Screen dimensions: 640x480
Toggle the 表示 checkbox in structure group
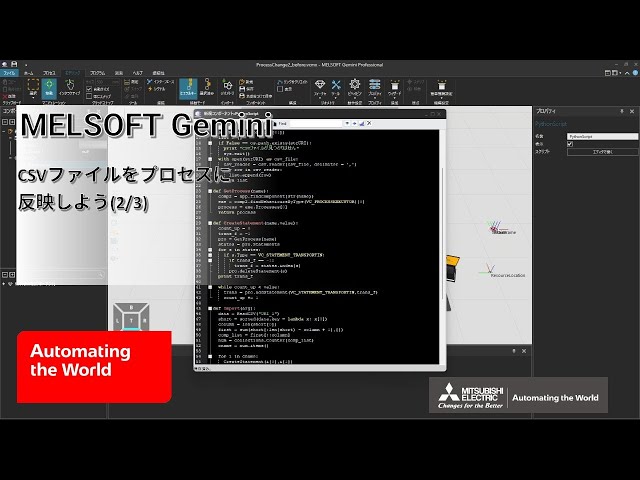(280, 89)
